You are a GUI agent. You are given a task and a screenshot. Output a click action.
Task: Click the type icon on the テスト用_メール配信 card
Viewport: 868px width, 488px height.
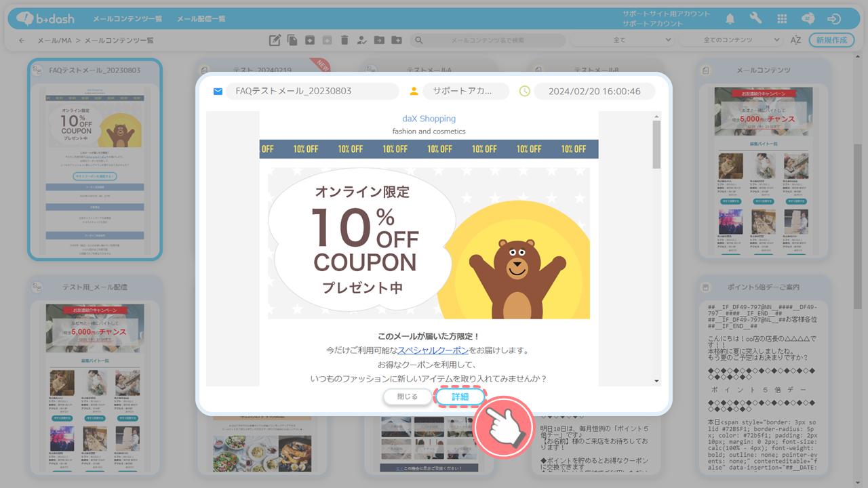coord(37,287)
